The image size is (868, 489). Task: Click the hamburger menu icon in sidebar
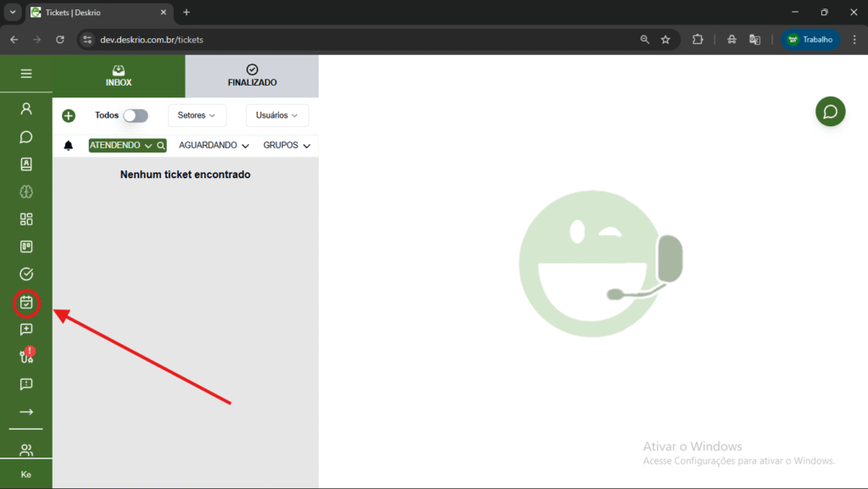point(26,74)
